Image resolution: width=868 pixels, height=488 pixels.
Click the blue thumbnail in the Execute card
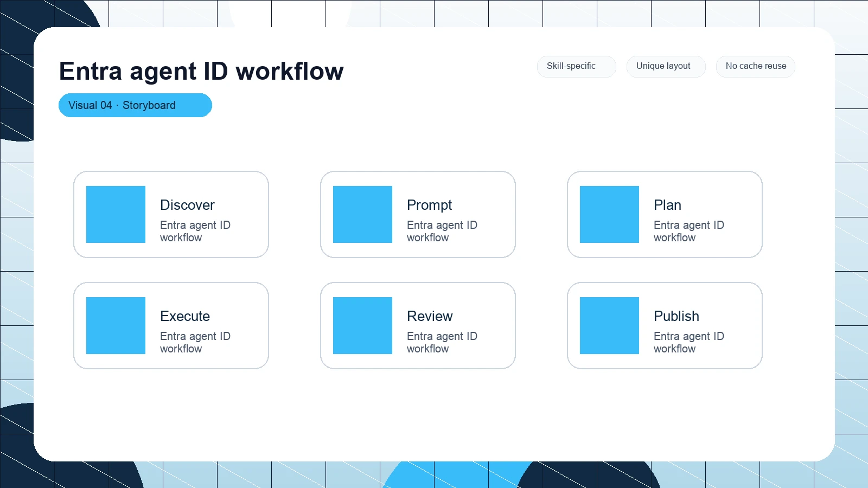[116, 325]
